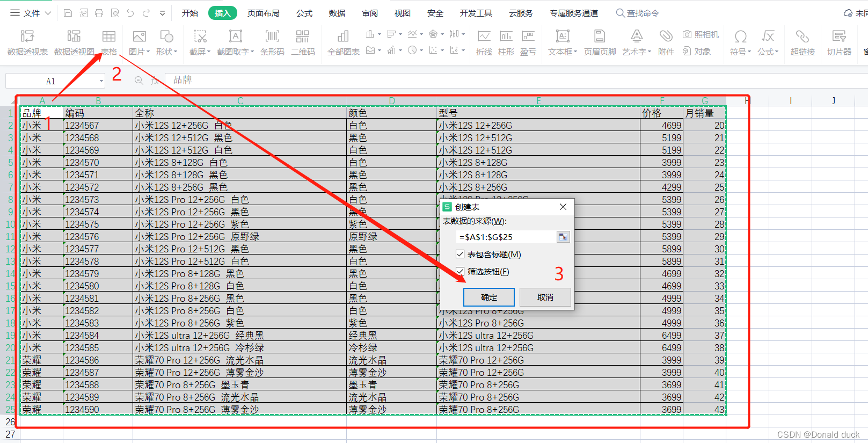The width and height of the screenshot is (868, 443).
Task: Click range selector icon in 创建表 dialog
Action: point(563,237)
